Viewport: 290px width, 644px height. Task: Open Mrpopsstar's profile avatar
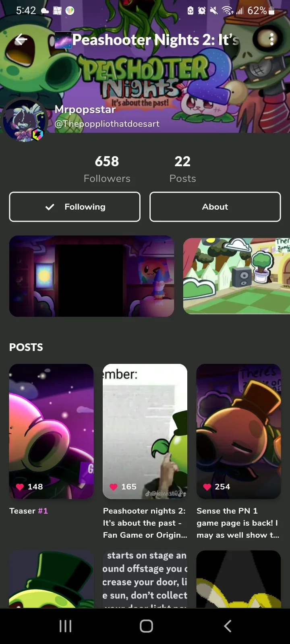click(25, 120)
